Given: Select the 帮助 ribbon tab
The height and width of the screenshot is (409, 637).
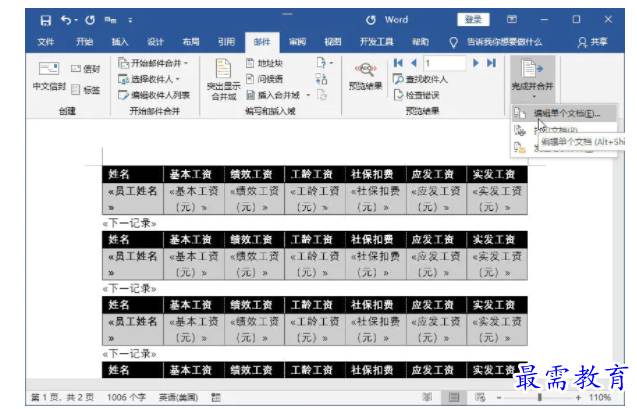Looking at the screenshot, I should click(420, 42).
